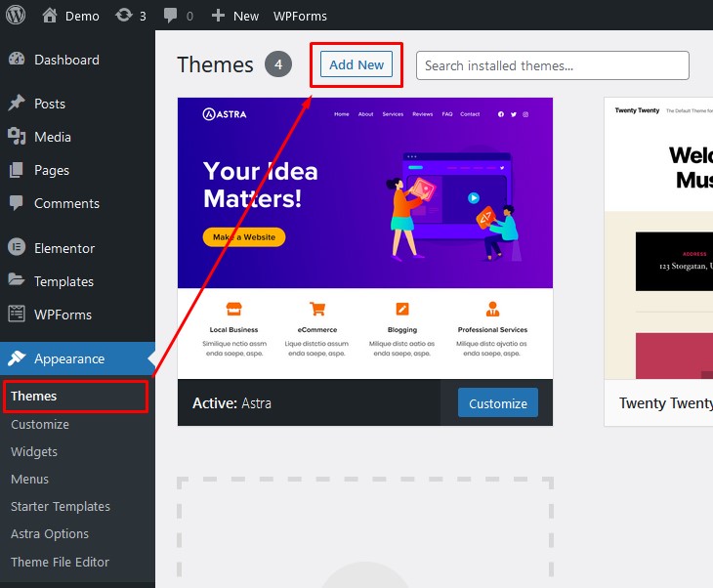Click the WPForms icon in sidebar
The width and height of the screenshot is (713, 588).
coord(17,314)
